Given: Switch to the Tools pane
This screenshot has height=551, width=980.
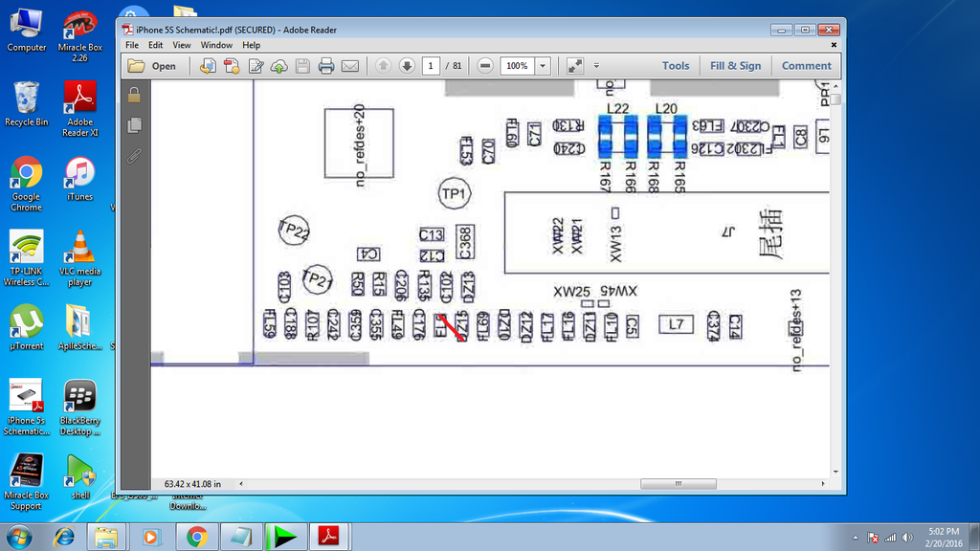Looking at the screenshot, I should coord(676,65).
